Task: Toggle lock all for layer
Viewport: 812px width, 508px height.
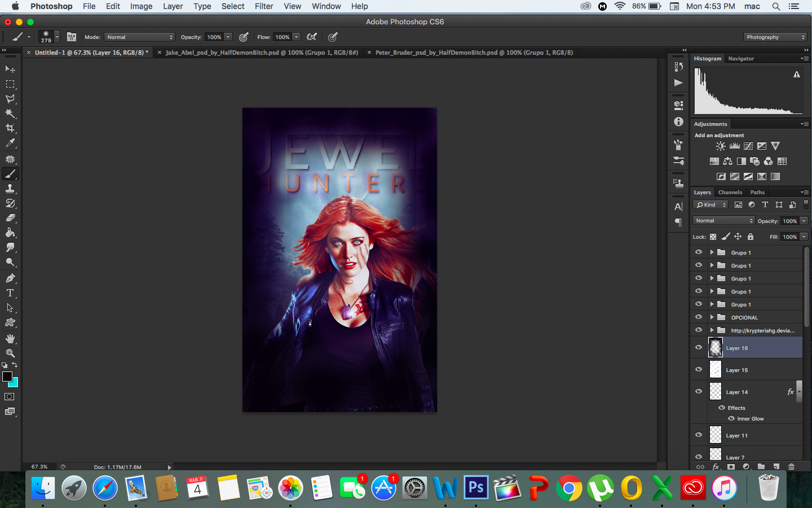Action: [751, 237]
